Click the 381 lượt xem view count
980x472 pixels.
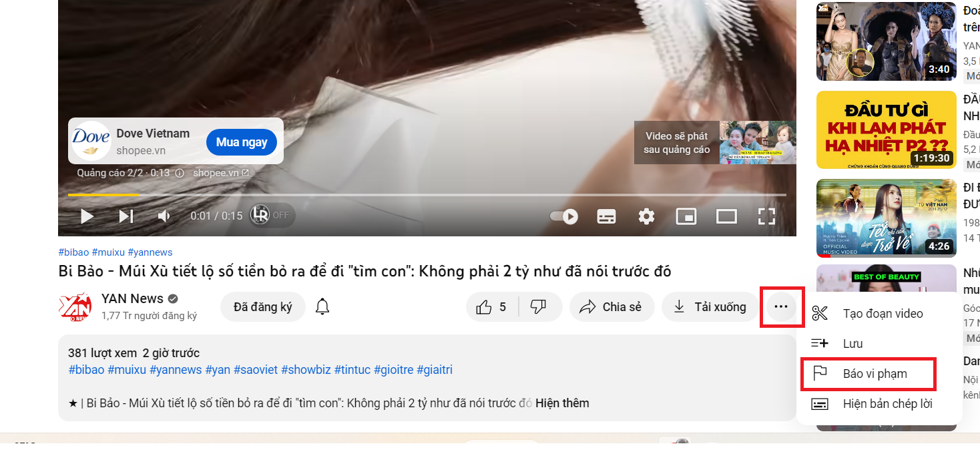click(102, 353)
